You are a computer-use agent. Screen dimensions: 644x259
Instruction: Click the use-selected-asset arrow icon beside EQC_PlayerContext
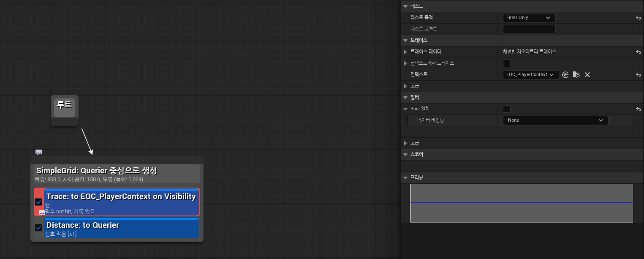565,75
